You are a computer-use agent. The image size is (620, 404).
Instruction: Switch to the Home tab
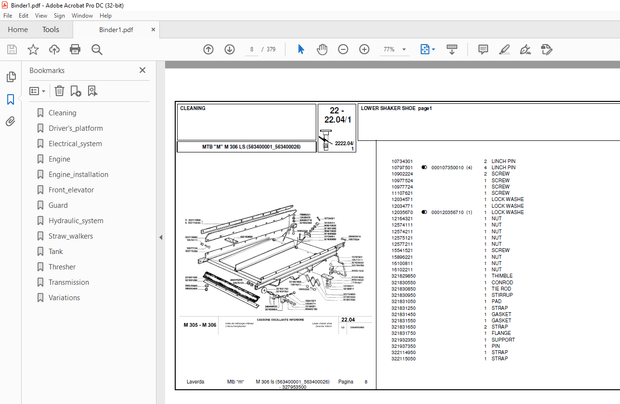pyautogui.click(x=18, y=30)
